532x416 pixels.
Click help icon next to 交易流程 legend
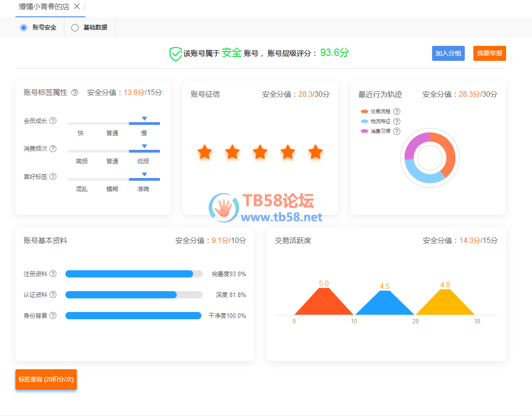click(397, 111)
